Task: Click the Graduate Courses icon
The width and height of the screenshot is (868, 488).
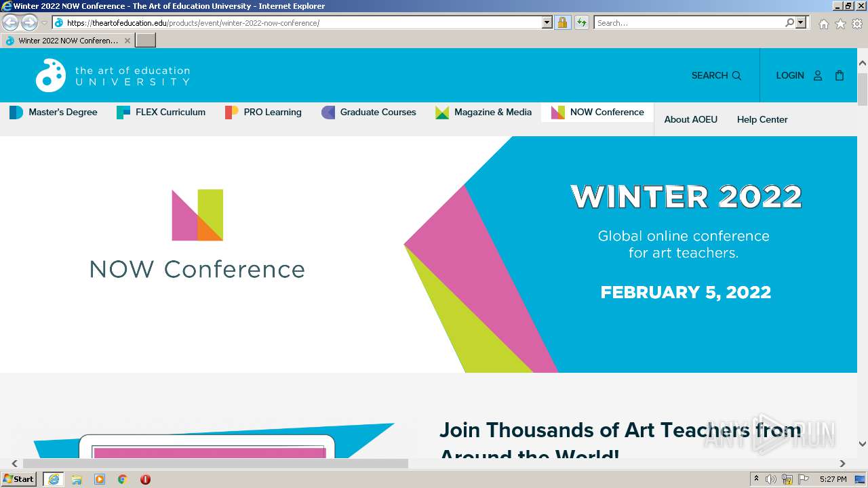Action: pos(328,113)
